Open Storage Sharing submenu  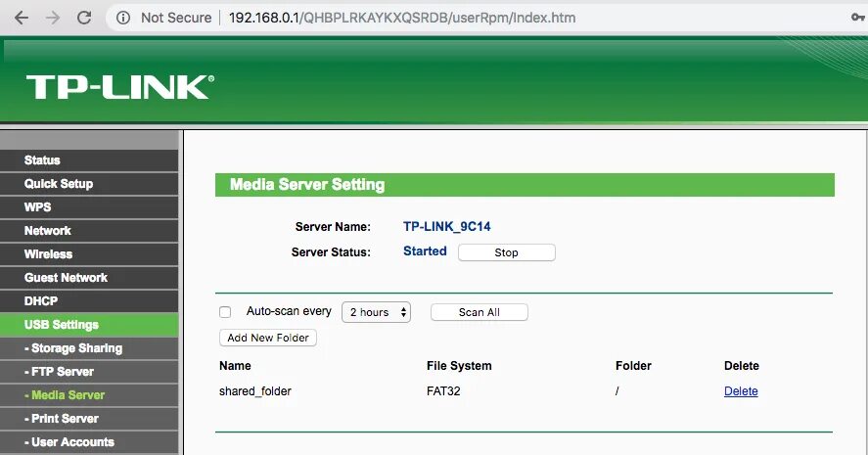pyautogui.click(x=89, y=348)
